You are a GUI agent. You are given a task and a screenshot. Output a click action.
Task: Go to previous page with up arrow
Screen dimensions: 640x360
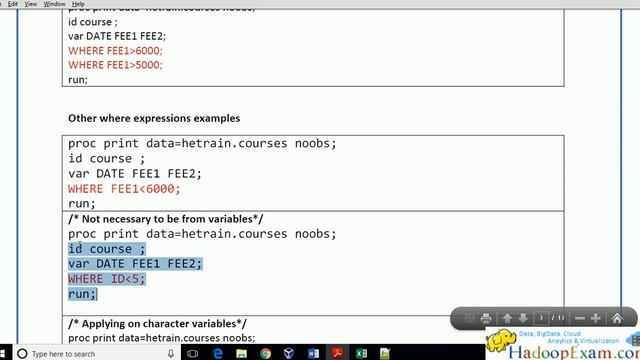pyautogui.click(x=507, y=318)
